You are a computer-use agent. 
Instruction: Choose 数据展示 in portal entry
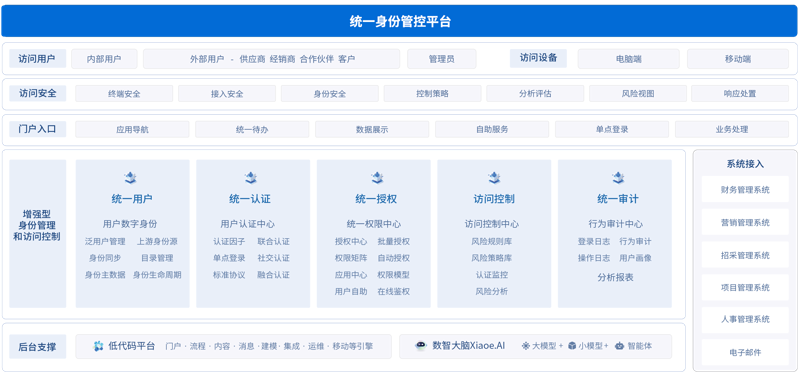(372, 129)
